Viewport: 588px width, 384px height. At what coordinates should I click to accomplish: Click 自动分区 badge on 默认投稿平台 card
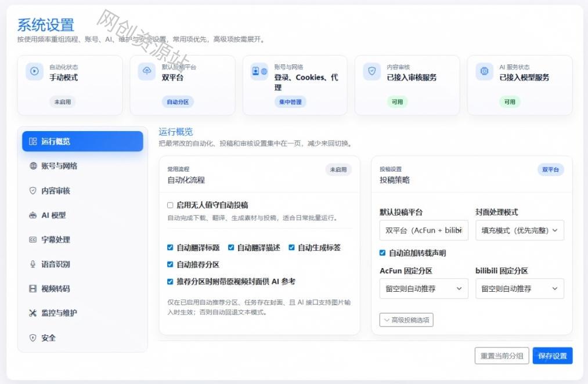[x=178, y=102]
